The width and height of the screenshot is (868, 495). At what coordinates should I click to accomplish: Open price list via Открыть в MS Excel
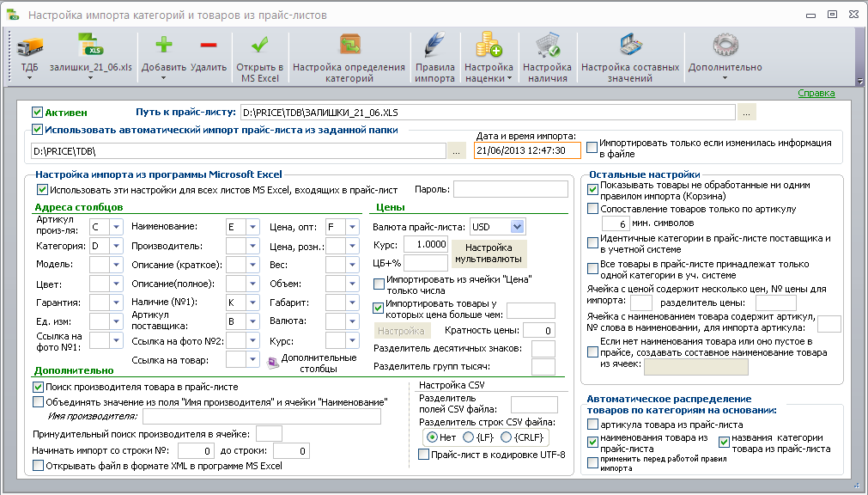pos(259,57)
